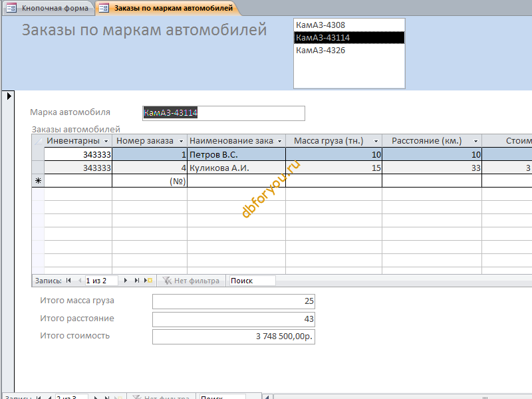Click Расстояние cell showing 33

coord(432,168)
